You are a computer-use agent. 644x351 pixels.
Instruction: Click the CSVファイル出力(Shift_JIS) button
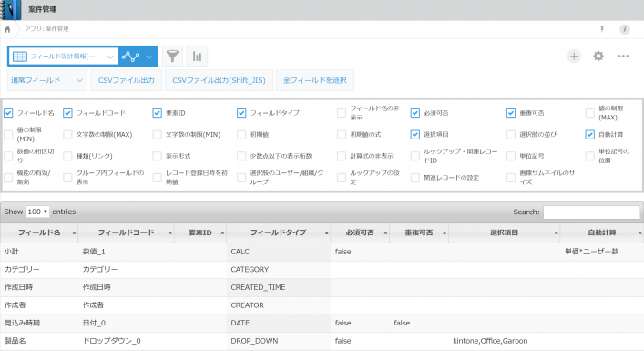pos(219,80)
